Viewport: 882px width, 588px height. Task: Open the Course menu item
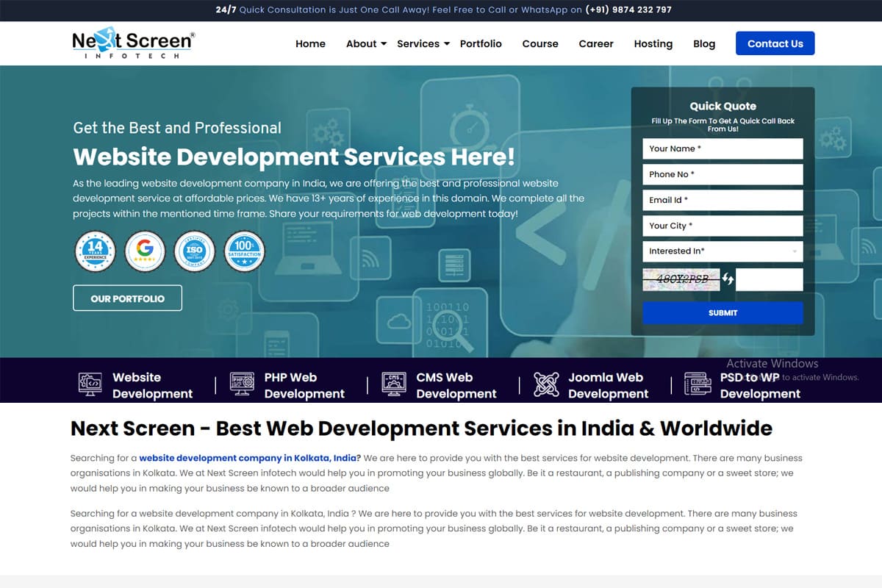[x=540, y=43]
